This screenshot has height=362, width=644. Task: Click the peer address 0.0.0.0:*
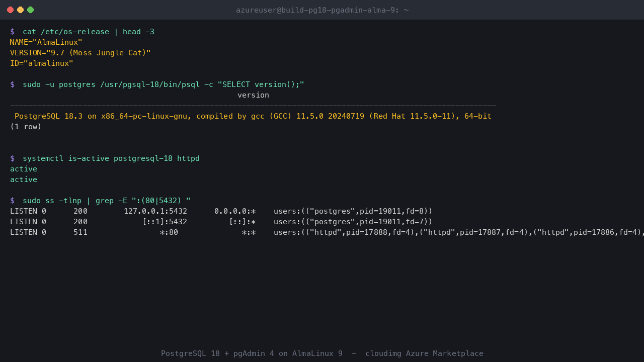click(x=235, y=211)
